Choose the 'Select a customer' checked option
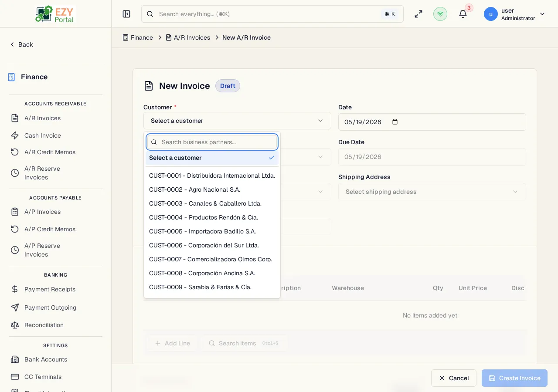 [212, 158]
